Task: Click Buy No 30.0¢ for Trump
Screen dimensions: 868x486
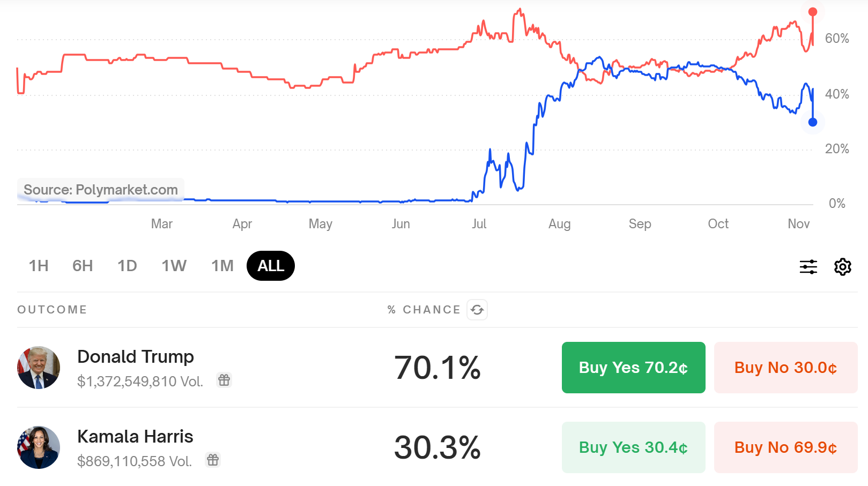Action: coord(785,368)
